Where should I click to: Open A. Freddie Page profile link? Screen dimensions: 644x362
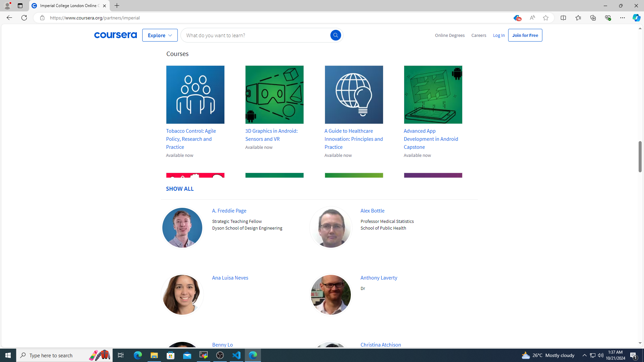(x=229, y=210)
